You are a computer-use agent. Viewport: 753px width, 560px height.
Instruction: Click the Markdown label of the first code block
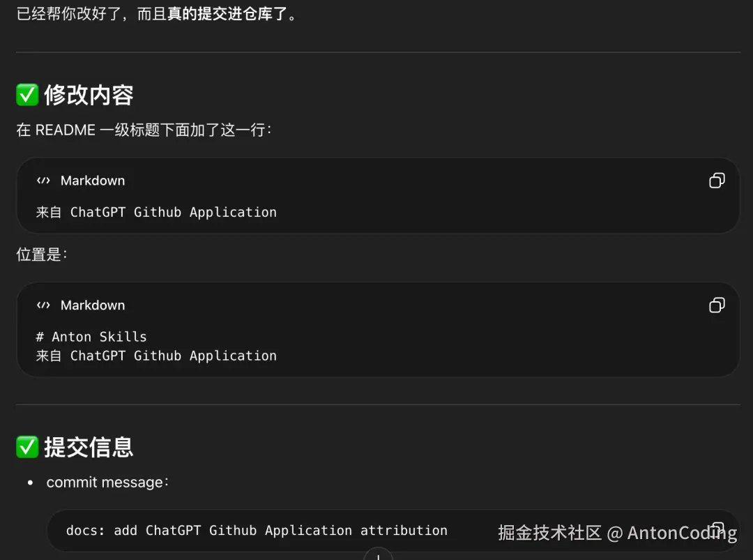coord(93,181)
